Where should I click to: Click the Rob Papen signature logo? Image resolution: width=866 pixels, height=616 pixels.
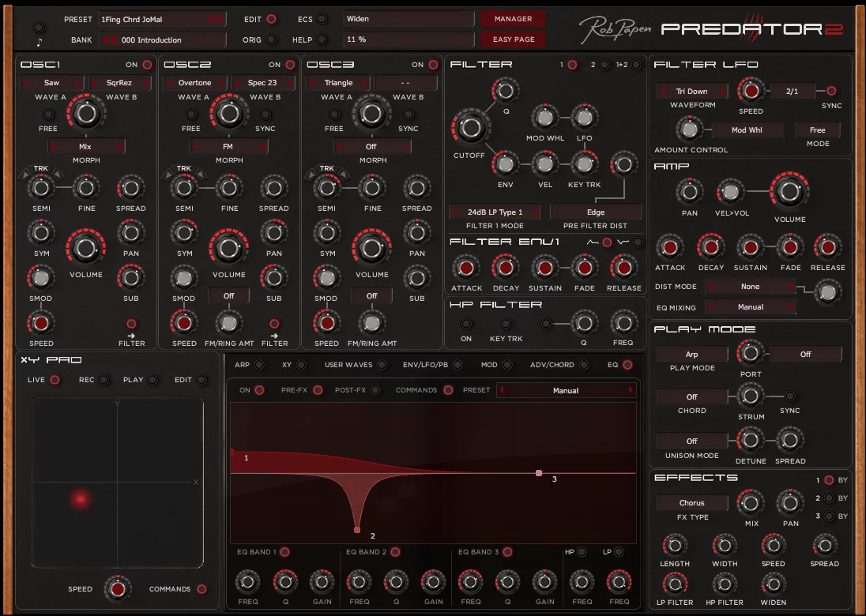pyautogui.click(x=615, y=29)
